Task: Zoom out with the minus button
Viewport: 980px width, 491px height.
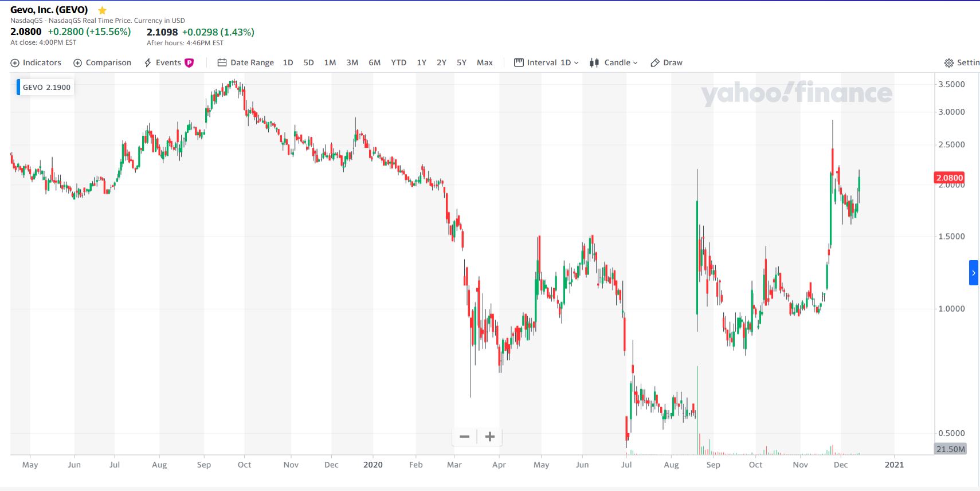Action: [464, 437]
